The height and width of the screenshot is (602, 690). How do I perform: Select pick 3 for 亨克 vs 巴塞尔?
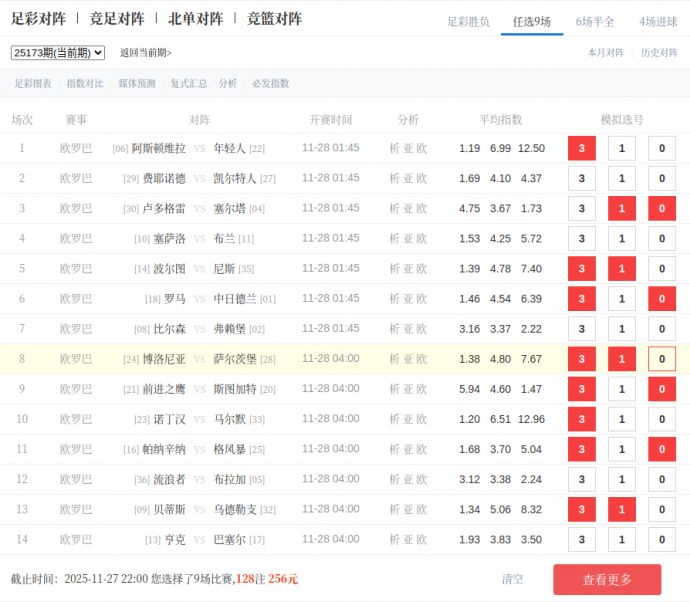tap(581, 540)
